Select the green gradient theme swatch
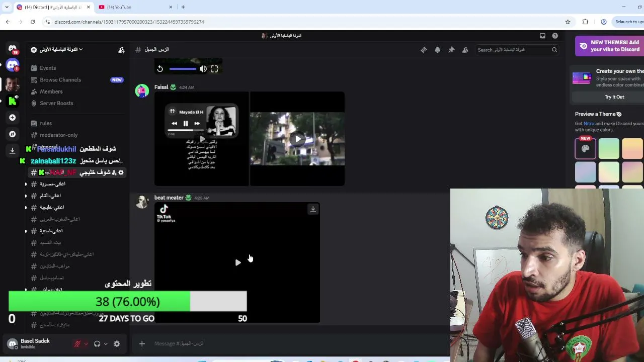 [x=609, y=148]
